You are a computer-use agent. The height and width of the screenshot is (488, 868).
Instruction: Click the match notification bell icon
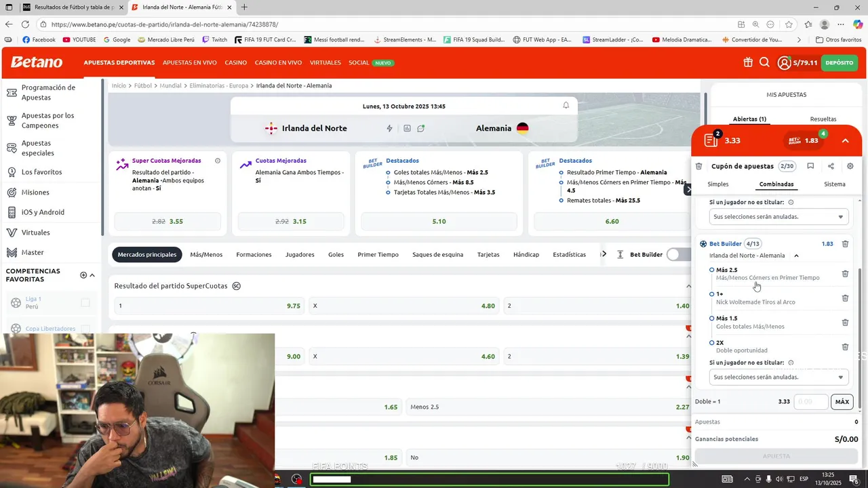click(x=566, y=106)
